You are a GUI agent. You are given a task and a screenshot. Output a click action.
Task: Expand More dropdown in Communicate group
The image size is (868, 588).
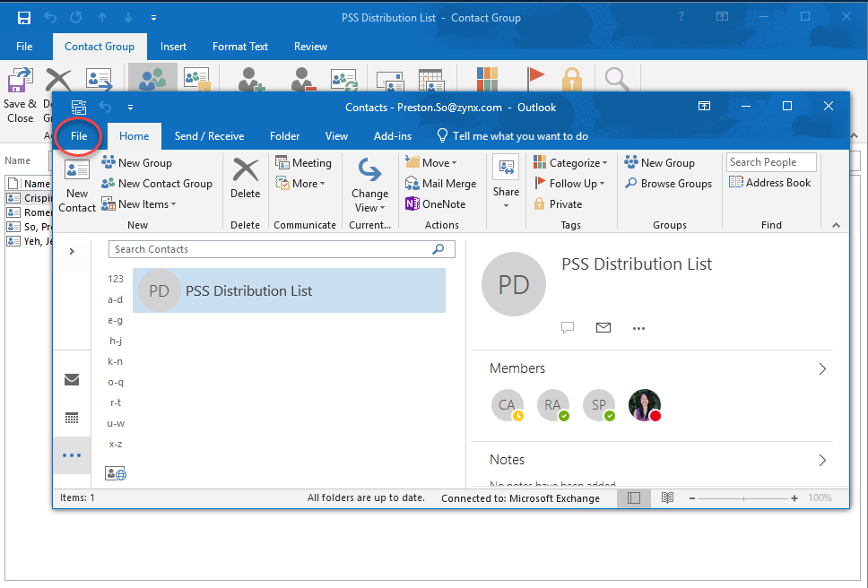point(300,184)
